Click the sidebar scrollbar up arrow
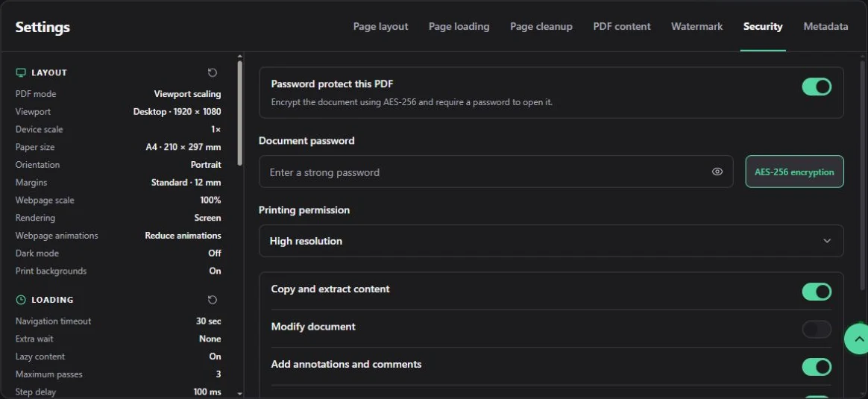868x399 pixels. tap(239, 57)
